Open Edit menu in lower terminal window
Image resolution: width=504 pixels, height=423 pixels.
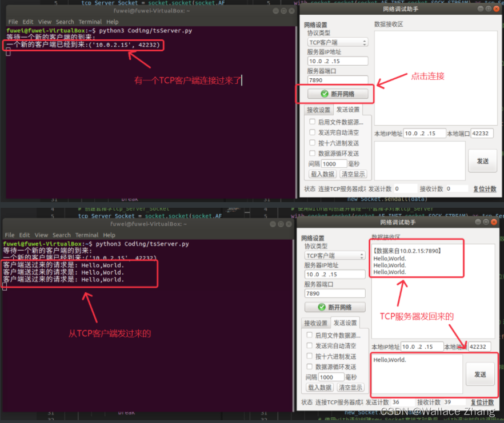click(25, 235)
